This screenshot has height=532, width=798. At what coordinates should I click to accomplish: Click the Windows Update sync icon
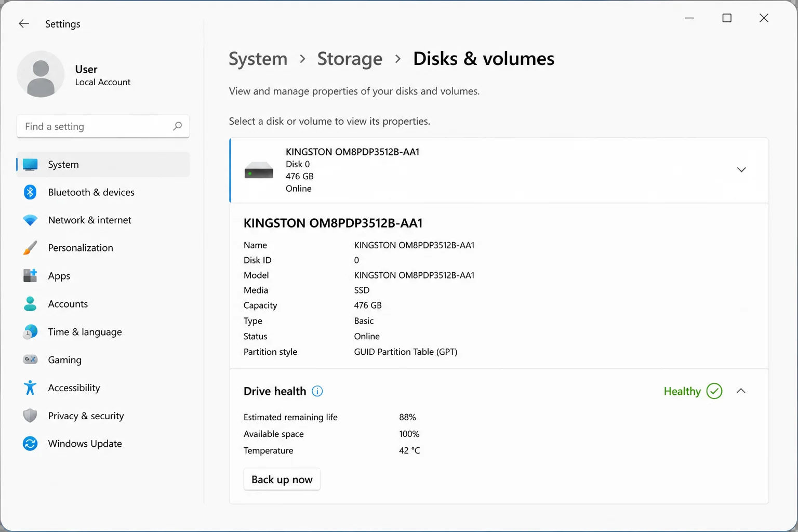[30, 444]
